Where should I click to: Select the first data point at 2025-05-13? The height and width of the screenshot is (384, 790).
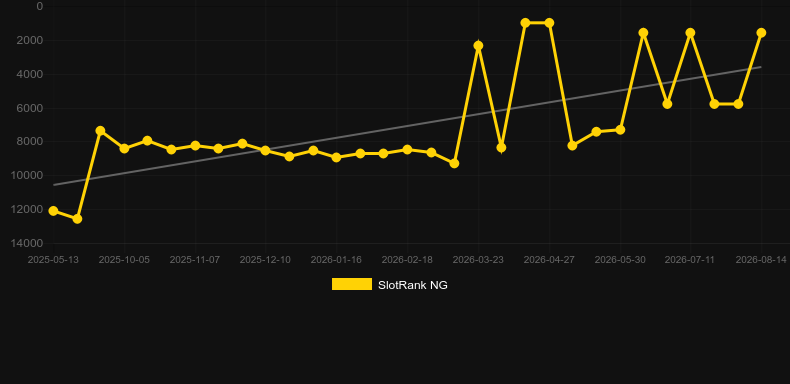(53, 211)
